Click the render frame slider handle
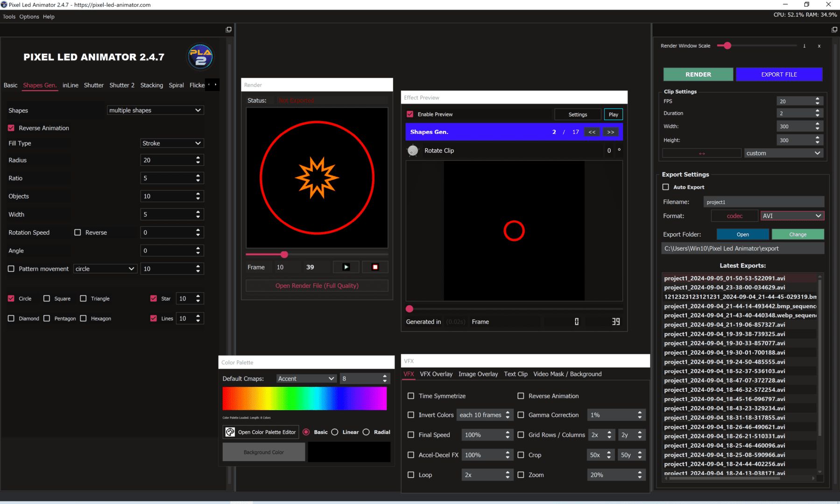This screenshot has width=840, height=504. coord(284,254)
